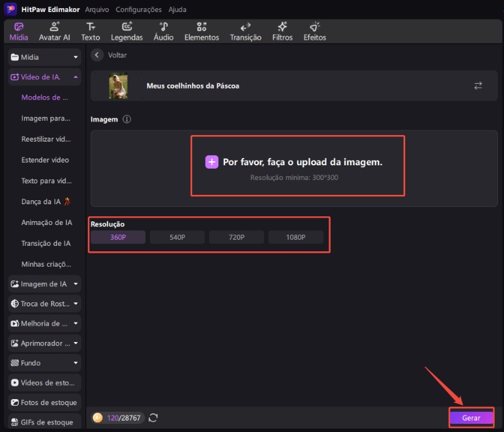
Task: Click the Gerar button
Action: 471,418
